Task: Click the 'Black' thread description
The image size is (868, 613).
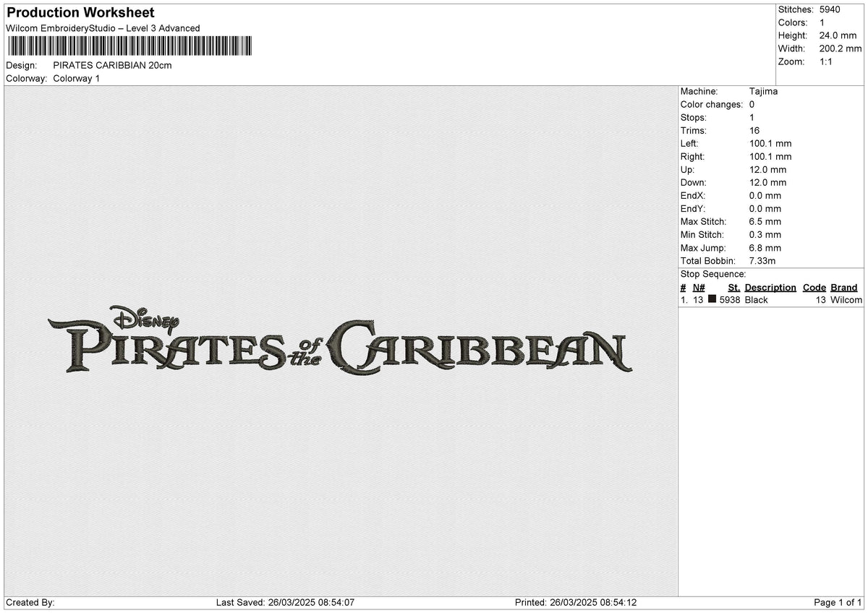Action: pos(757,299)
